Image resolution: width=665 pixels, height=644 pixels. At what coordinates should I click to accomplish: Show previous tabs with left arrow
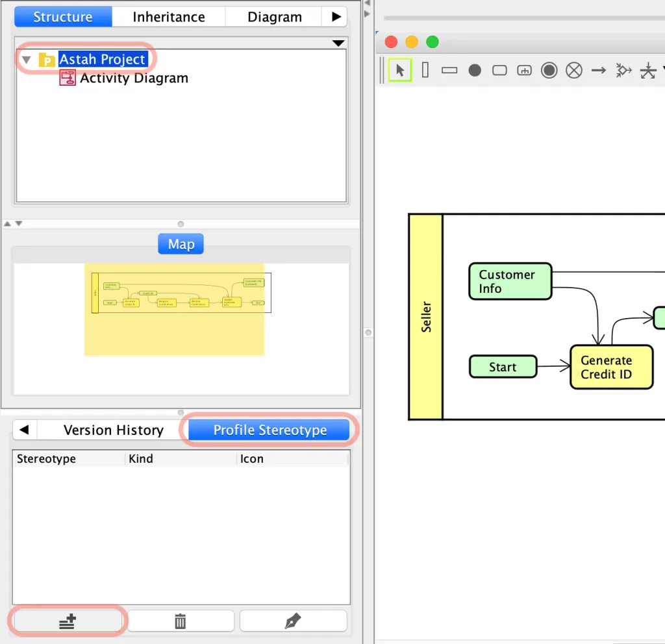pyautogui.click(x=24, y=430)
